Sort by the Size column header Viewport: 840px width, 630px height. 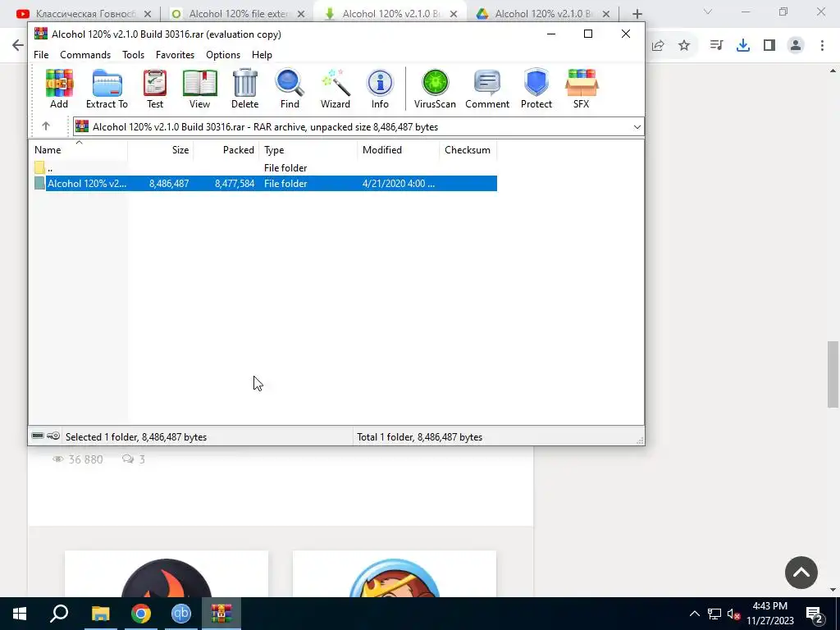tap(160, 150)
